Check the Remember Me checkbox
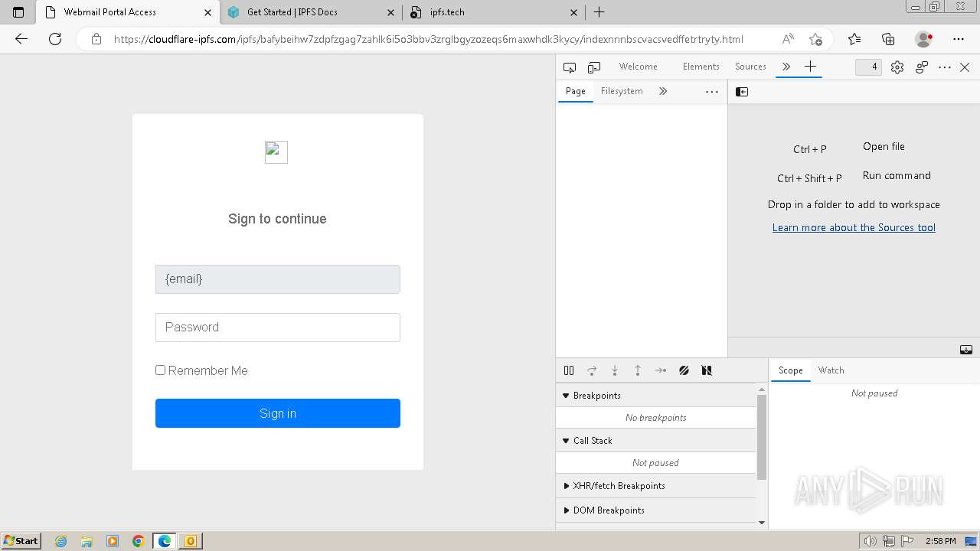 pyautogui.click(x=161, y=370)
